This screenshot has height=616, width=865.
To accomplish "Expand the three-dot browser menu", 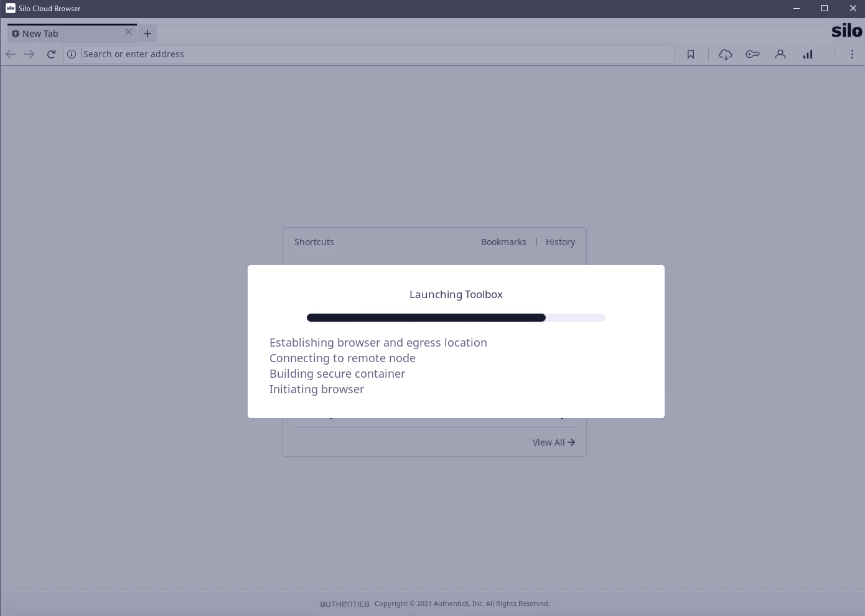I will click(x=852, y=54).
